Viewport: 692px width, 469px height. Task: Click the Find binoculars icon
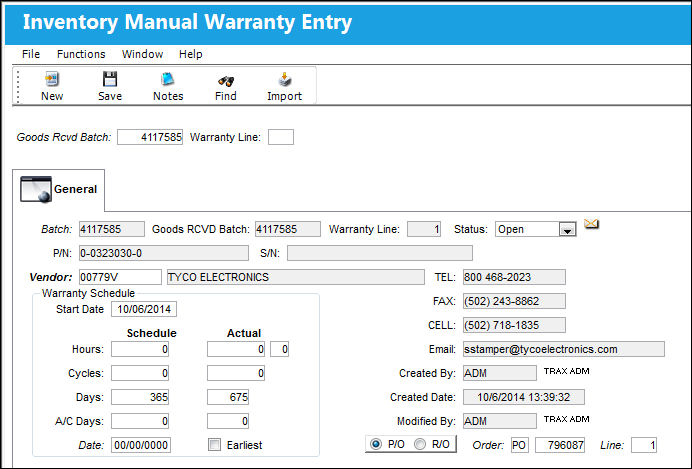[x=226, y=81]
